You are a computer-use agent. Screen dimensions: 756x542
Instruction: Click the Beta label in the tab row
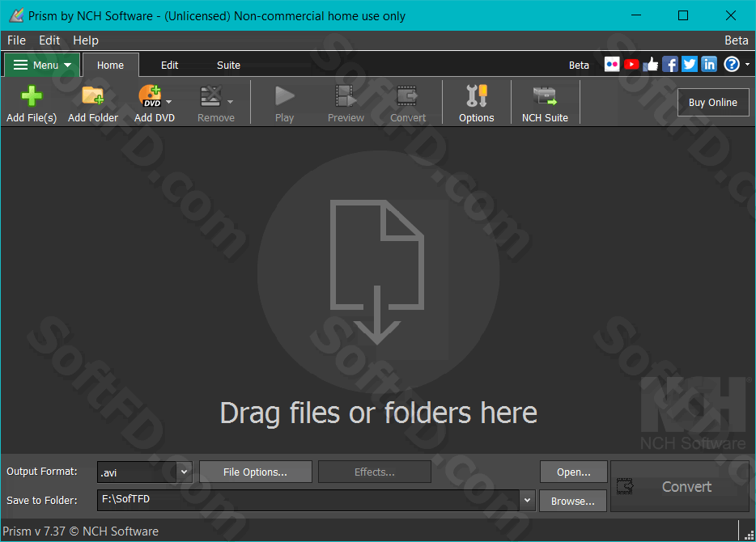[x=579, y=65]
